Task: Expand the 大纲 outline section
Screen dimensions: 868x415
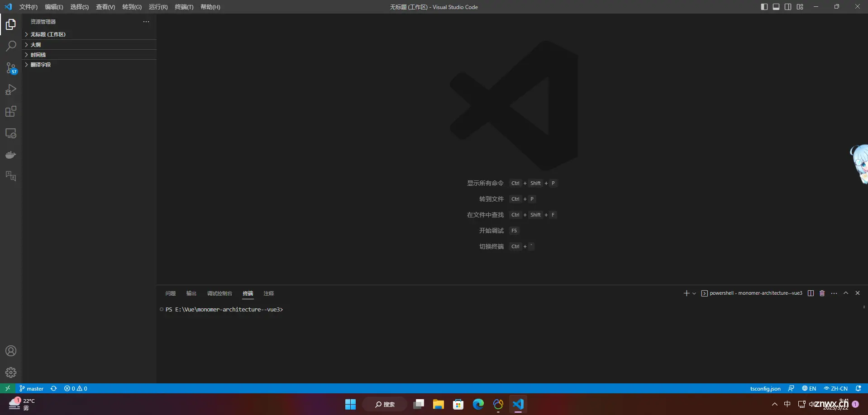Action: coord(89,45)
